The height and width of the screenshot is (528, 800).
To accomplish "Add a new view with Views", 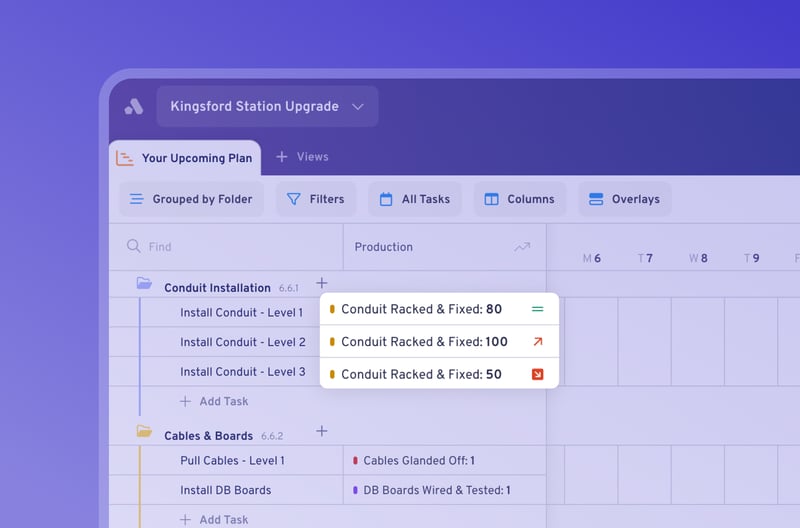I will [303, 157].
